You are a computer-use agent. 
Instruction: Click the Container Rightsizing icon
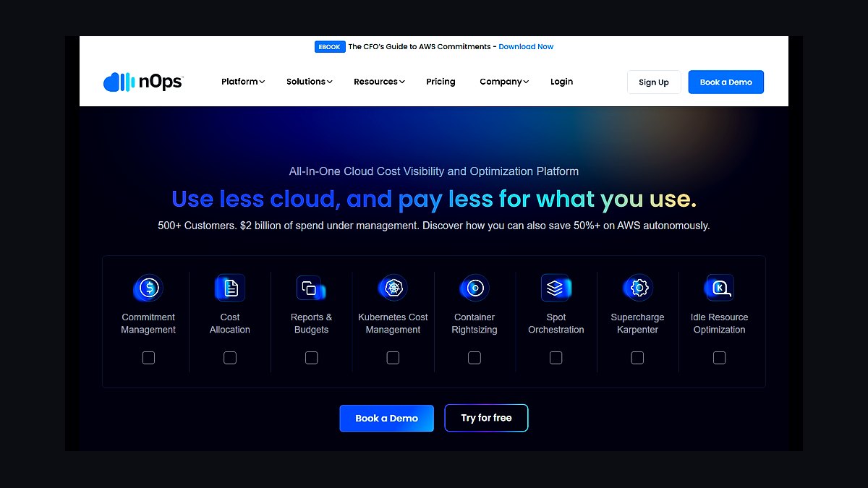[475, 288]
